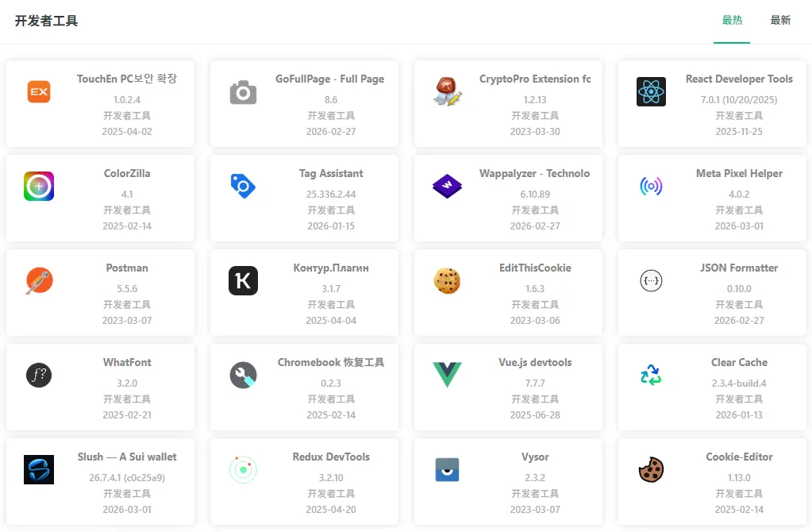Click the date 2026-01-15
812x532 pixels.
point(331,226)
